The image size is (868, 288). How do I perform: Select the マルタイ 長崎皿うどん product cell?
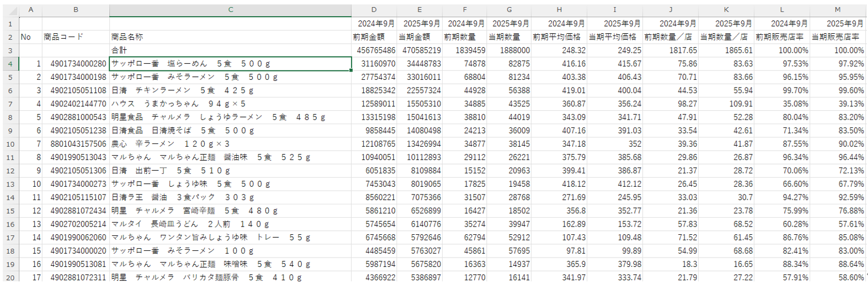click(230, 223)
